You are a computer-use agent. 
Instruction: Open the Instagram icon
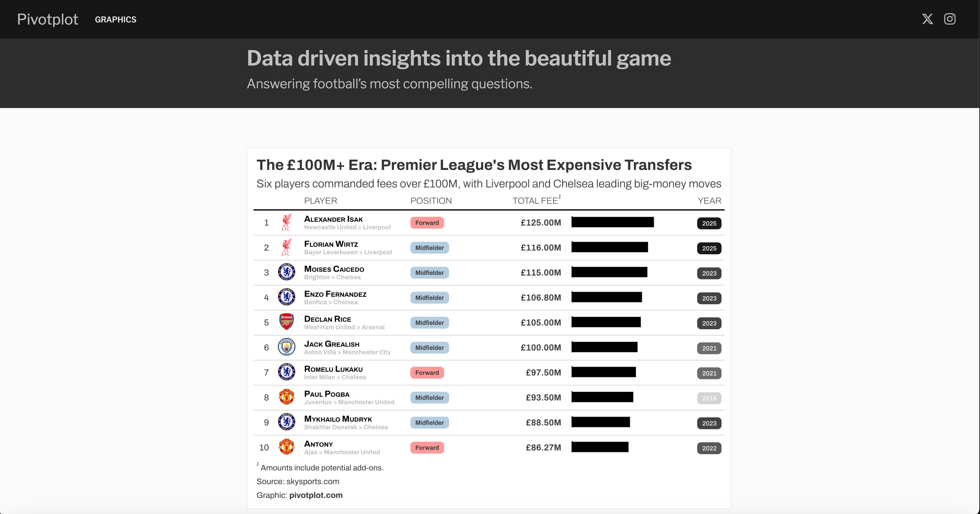pyautogui.click(x=950, y=19)
